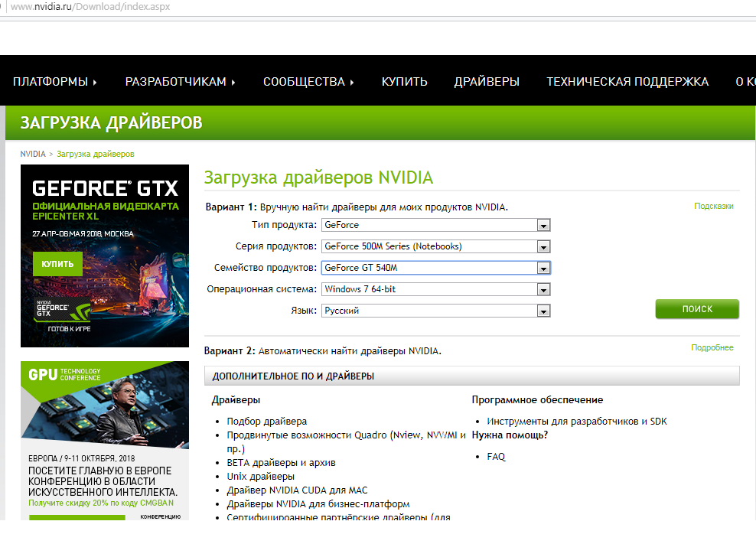Viewport: 756px width, 557px height.
Task: Open ТЕХНИЧЕСКАЯ ПОДДЕРЖКА in the top navigation
Action: pyautogui.click(x=627, y=82)
